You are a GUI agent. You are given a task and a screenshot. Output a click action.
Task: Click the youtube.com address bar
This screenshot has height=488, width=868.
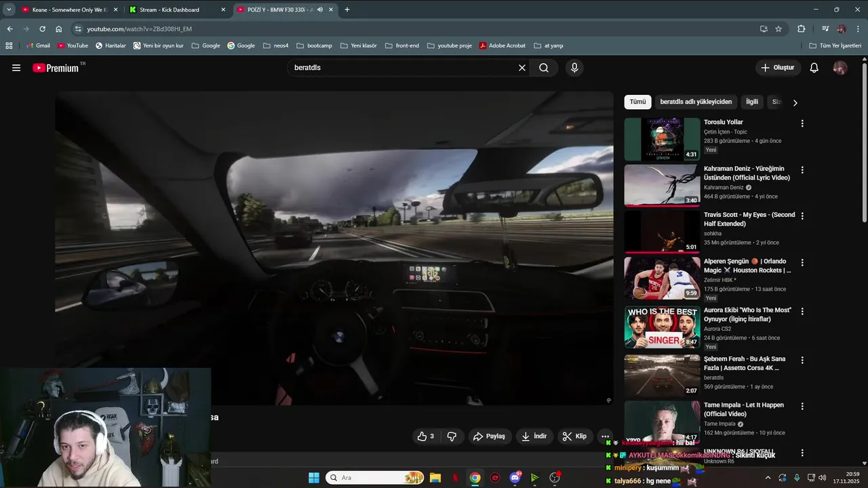coord(414,29)
